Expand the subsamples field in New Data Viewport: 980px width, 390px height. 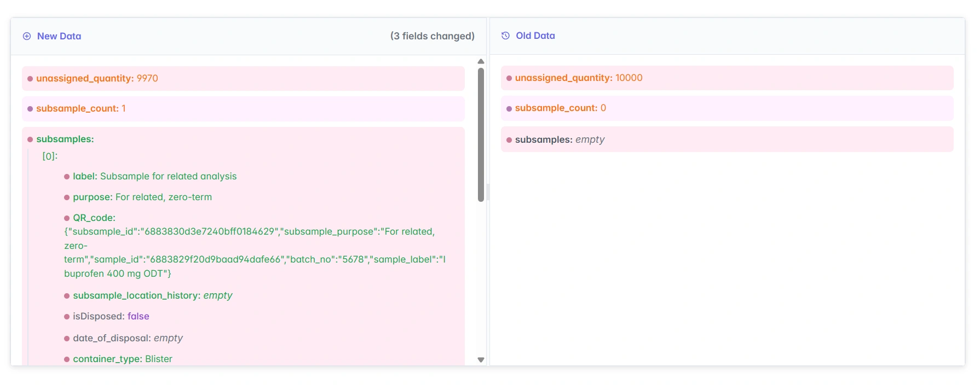point(65,139)
